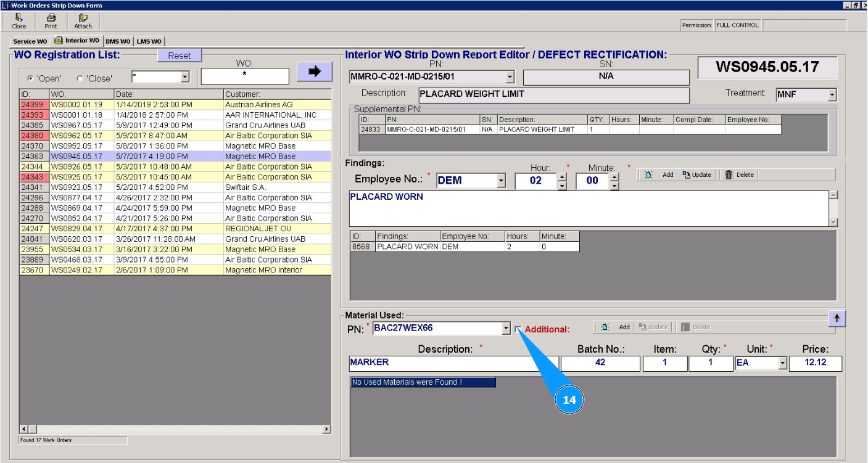
Task: Expand the Employee No. DEM dropdown
Action: point(500,181)
